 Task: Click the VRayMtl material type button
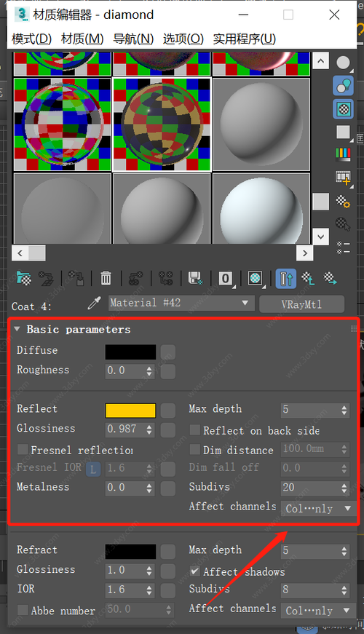coord(301,304)
